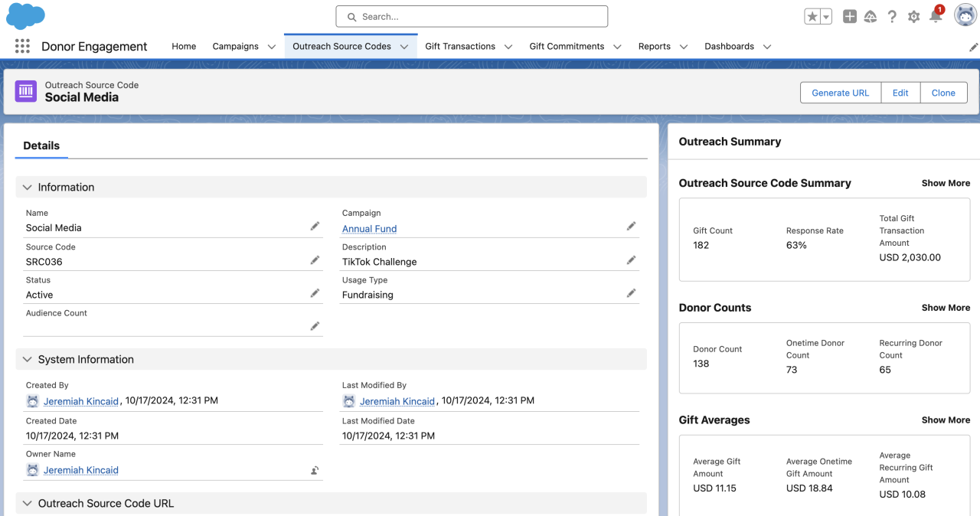980x516 pixels.
Task: Select the Outreach Source Codes tab
Action: 341,46
